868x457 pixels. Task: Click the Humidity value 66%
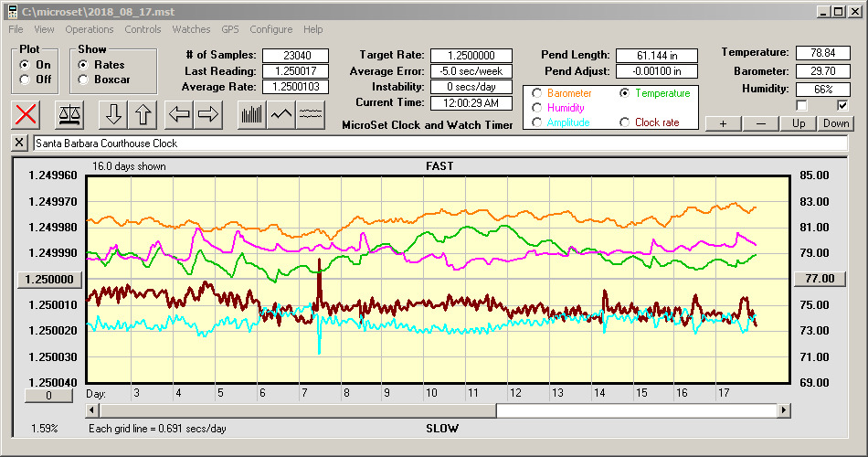pos(822,90)
